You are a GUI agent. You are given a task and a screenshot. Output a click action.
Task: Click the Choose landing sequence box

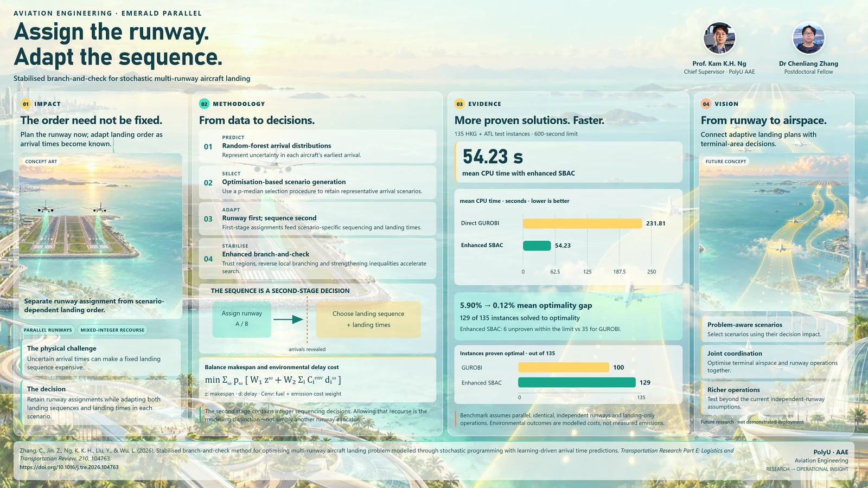(368, 319)
